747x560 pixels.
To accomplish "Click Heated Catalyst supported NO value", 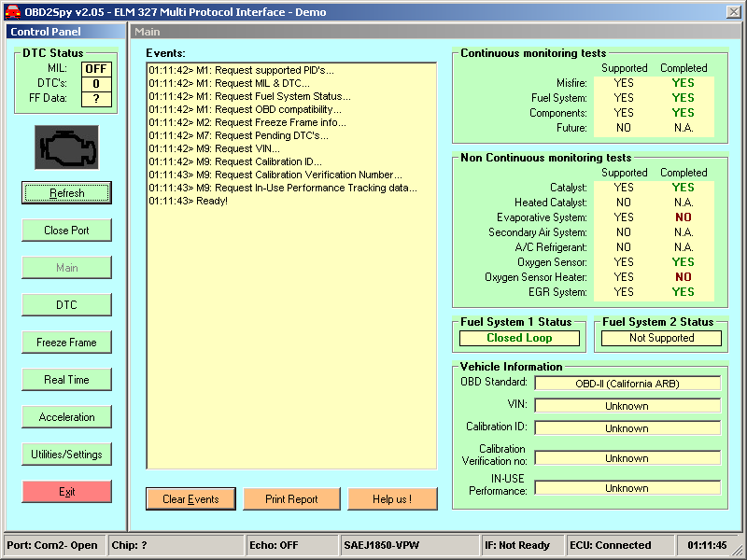I will click(624, 203).
